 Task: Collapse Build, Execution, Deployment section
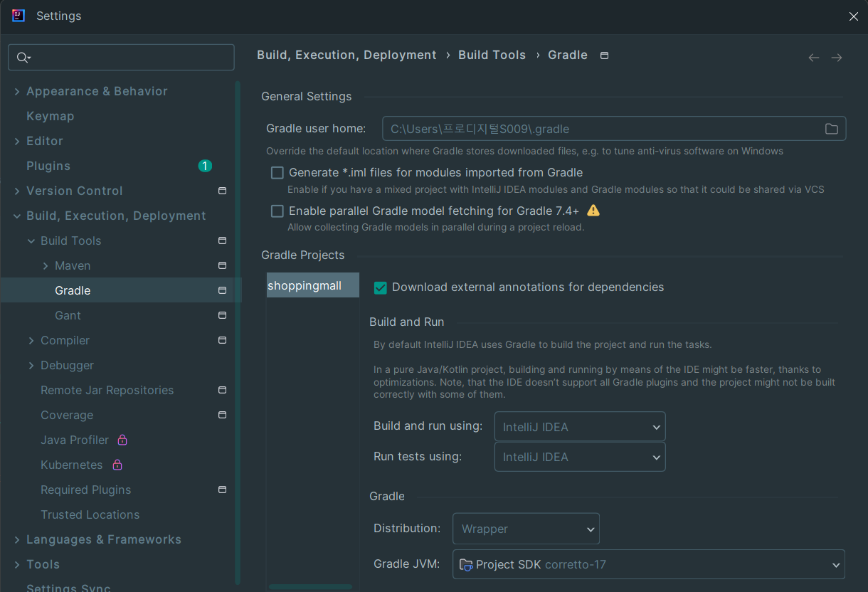pos(17,216)
